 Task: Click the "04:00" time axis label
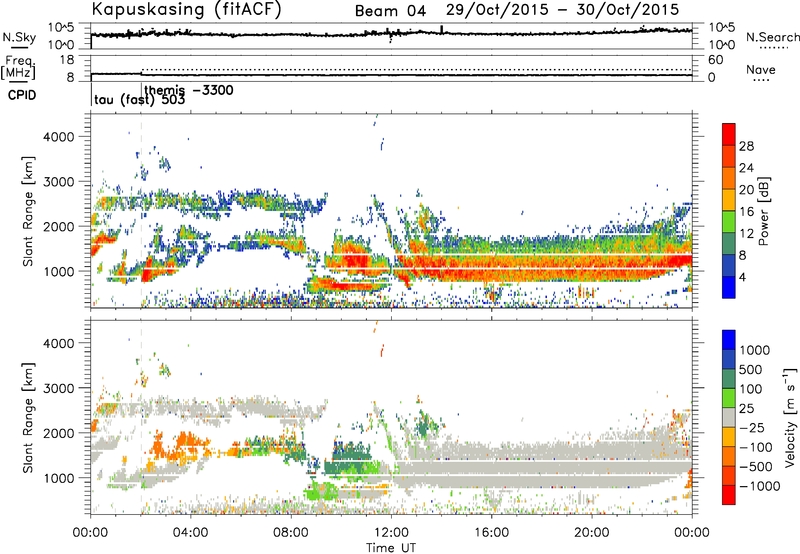click(190, 533)
